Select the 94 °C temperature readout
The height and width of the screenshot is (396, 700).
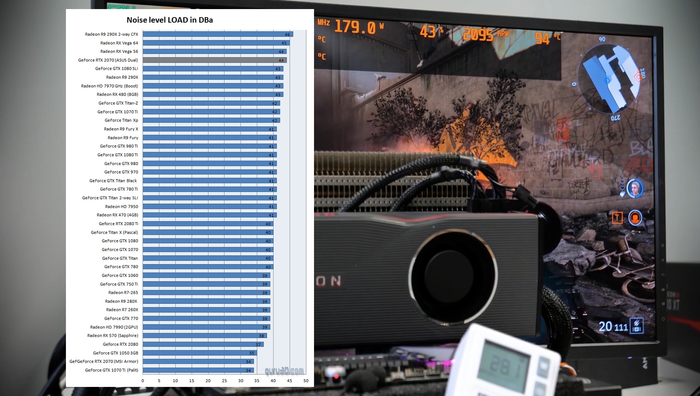coord(548,39)
